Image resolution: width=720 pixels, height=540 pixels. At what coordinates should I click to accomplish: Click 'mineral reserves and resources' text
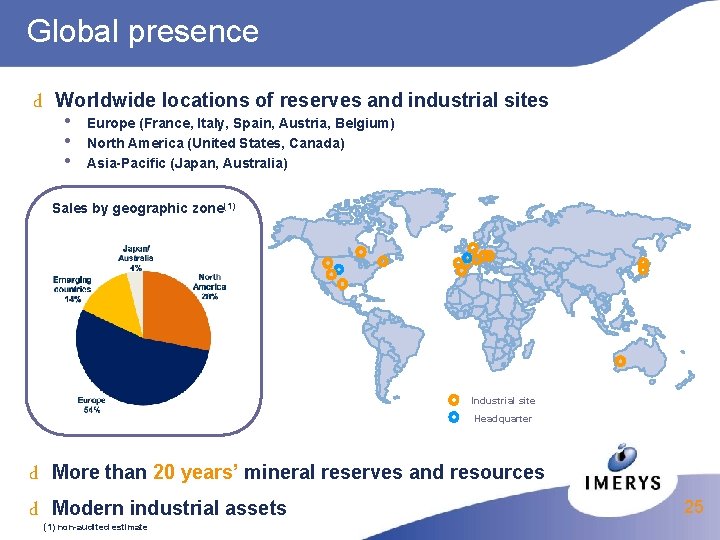click(394, 472)
